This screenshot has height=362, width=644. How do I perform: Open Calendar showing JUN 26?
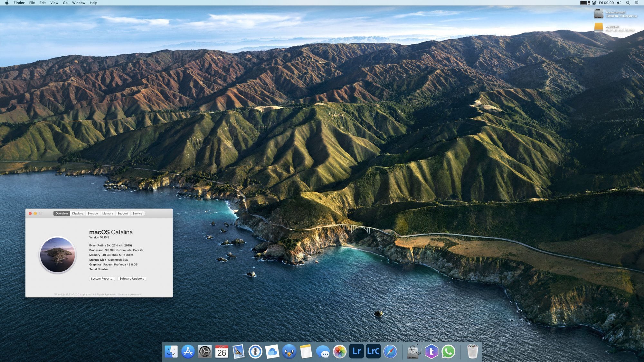coord(222,351)
